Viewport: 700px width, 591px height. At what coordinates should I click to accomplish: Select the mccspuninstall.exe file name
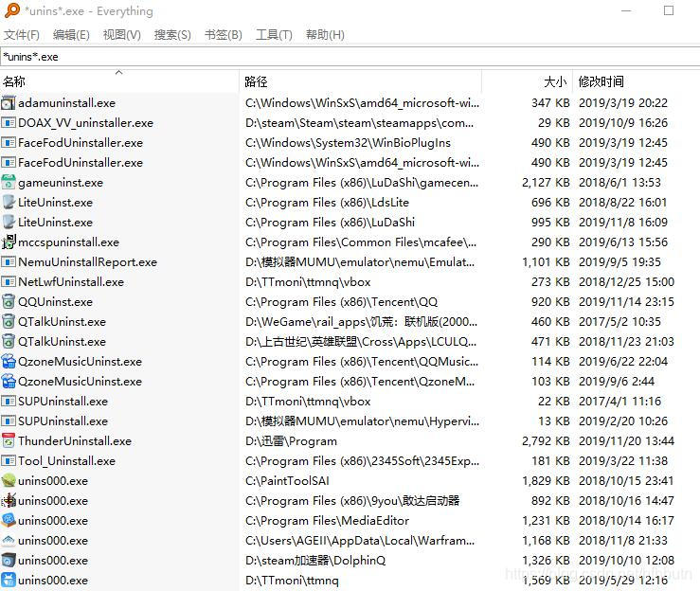[69, 242]
